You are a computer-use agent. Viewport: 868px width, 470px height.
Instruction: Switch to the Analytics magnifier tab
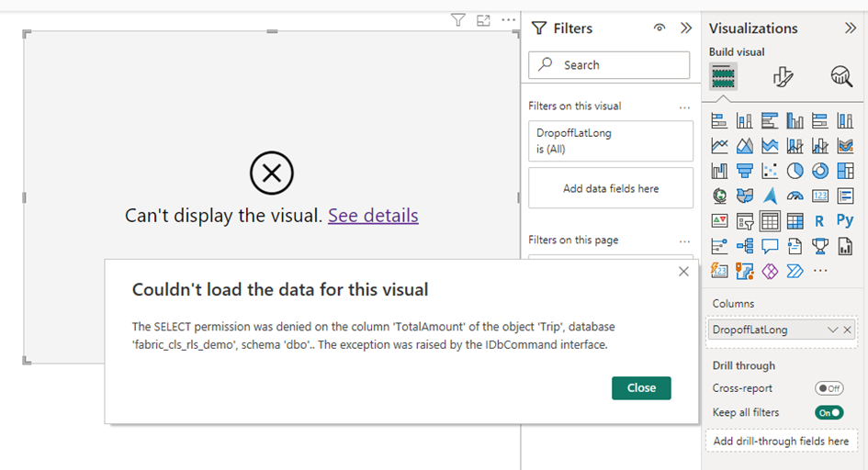840,77
